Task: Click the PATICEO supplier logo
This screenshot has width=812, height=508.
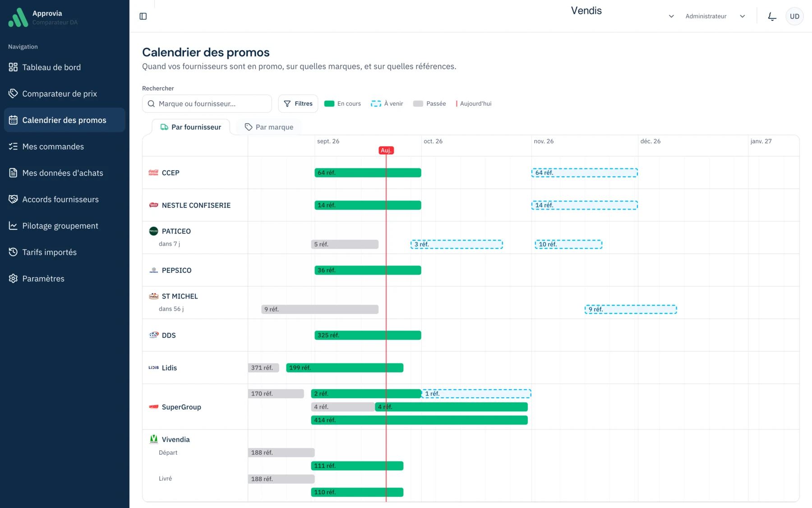Action: point(153,231)
